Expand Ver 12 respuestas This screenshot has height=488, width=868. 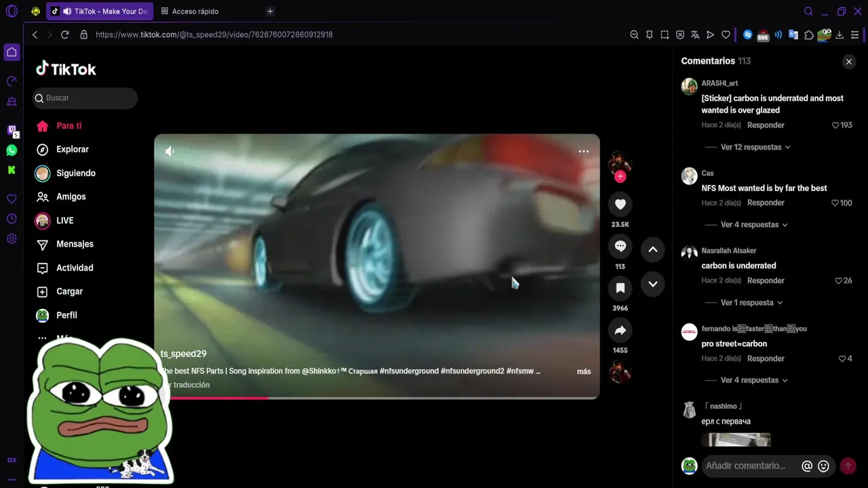point(755,147)
